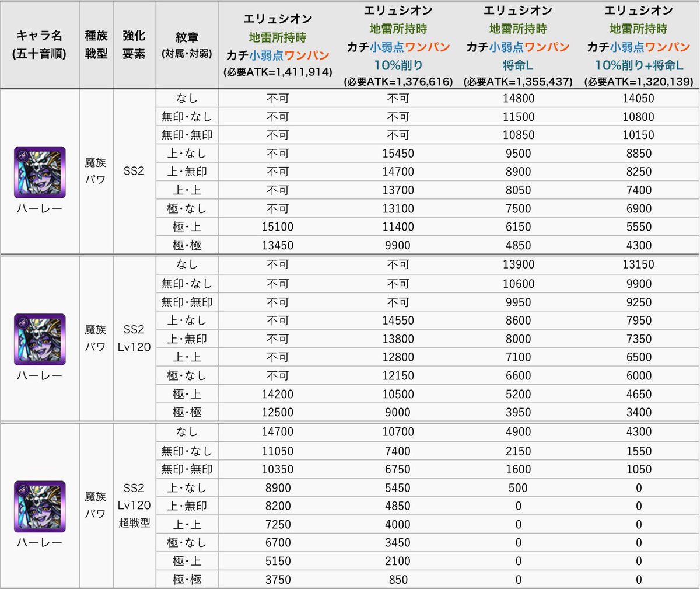The width and height of the screenshot is (700, 589).
Task: Click the value 11050
Action: (278, 451)
